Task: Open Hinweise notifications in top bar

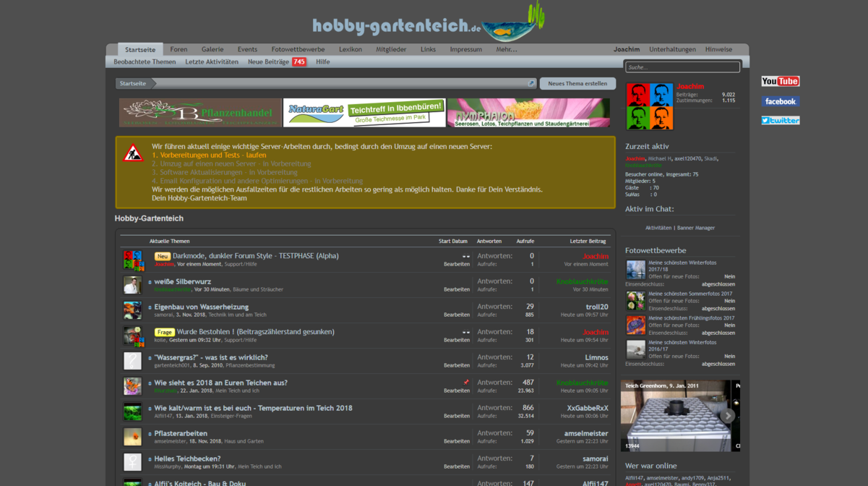Action: tap(718, 49)
